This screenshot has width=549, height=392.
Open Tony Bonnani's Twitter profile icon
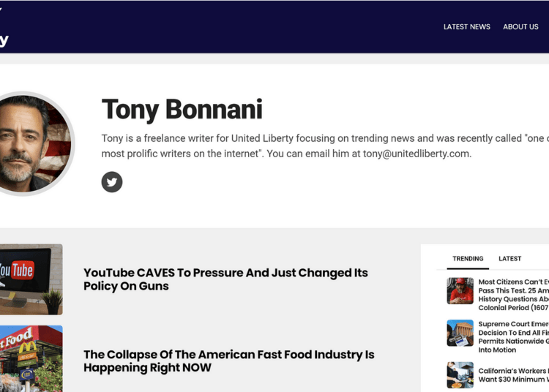tap(112, 182)
